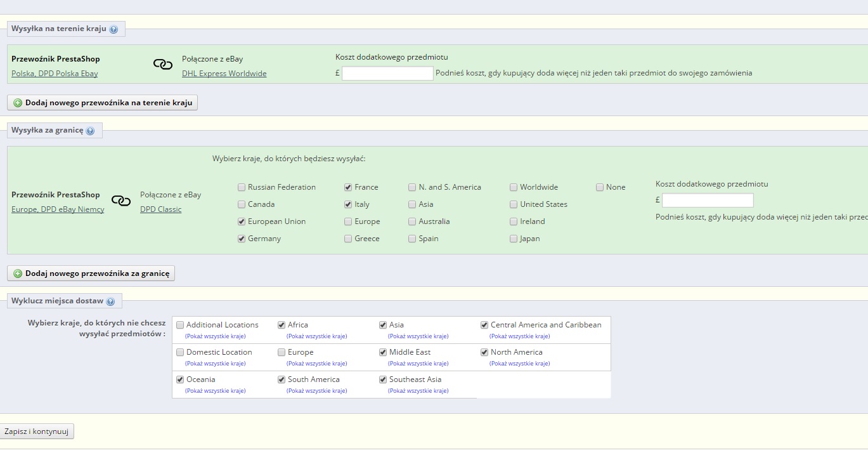Click Dodaj nowego przewoźnika za granicę button
This screenshot has width=868, height=455.
pyautogui.click(x=91, y=274)
